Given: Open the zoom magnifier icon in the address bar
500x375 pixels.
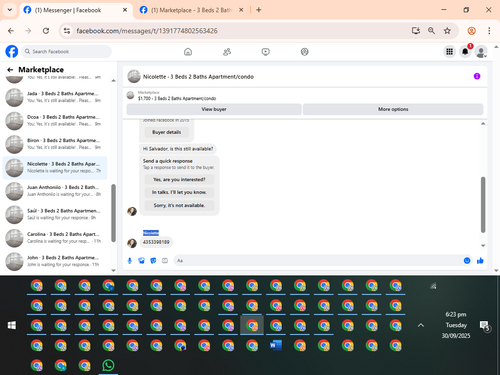Looking at the screenshot, I should pyautogui.click(x=431, y=31).
